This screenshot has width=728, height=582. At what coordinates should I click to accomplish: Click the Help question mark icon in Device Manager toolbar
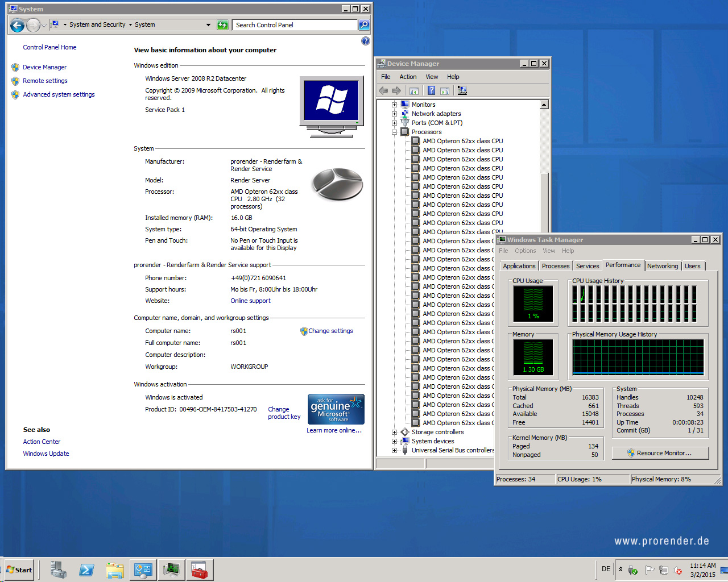pyautogui.click(x=431, y=91)
